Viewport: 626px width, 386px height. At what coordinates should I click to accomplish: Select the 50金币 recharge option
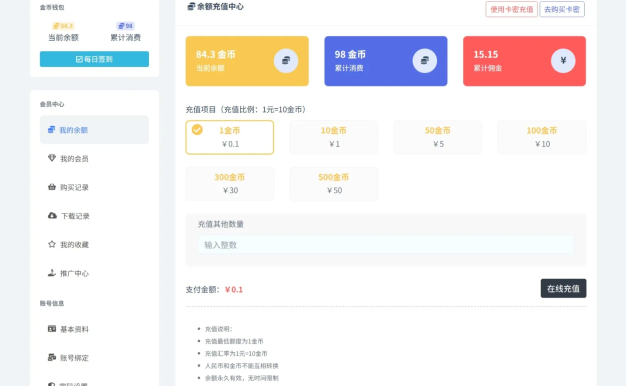[x=438, y=137]
